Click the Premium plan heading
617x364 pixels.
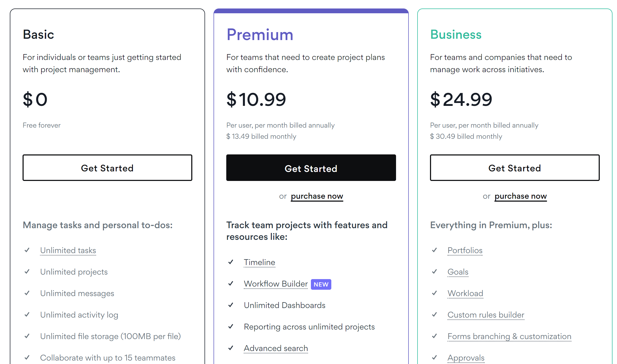click(260, 34)
